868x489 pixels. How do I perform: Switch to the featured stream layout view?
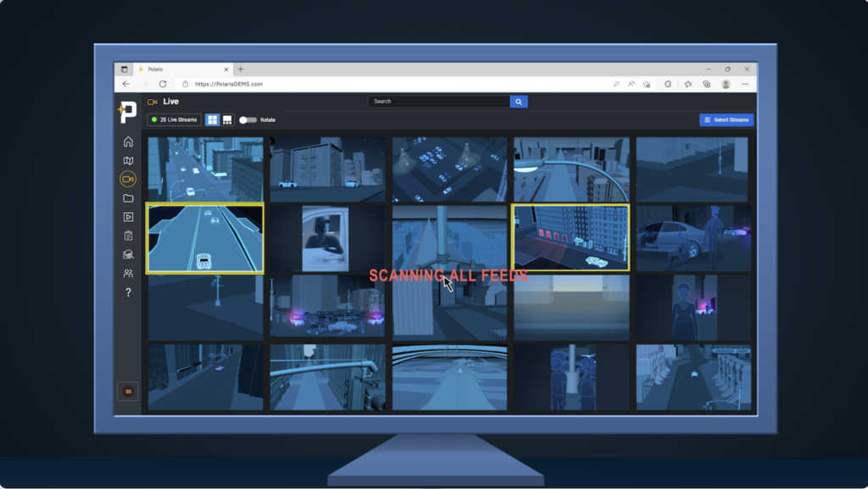tap(227, 120)
